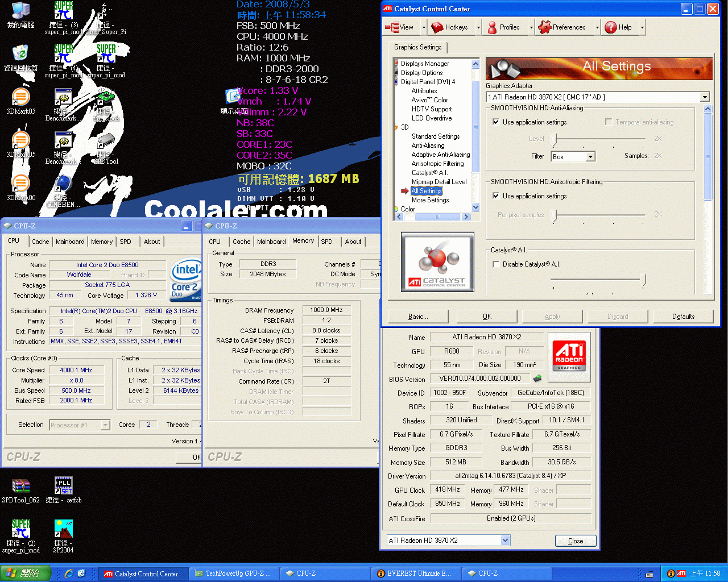Switch to CPU tab in CPU-Z memory window
Screen dimensions: 728x582
tap(215, 242)
